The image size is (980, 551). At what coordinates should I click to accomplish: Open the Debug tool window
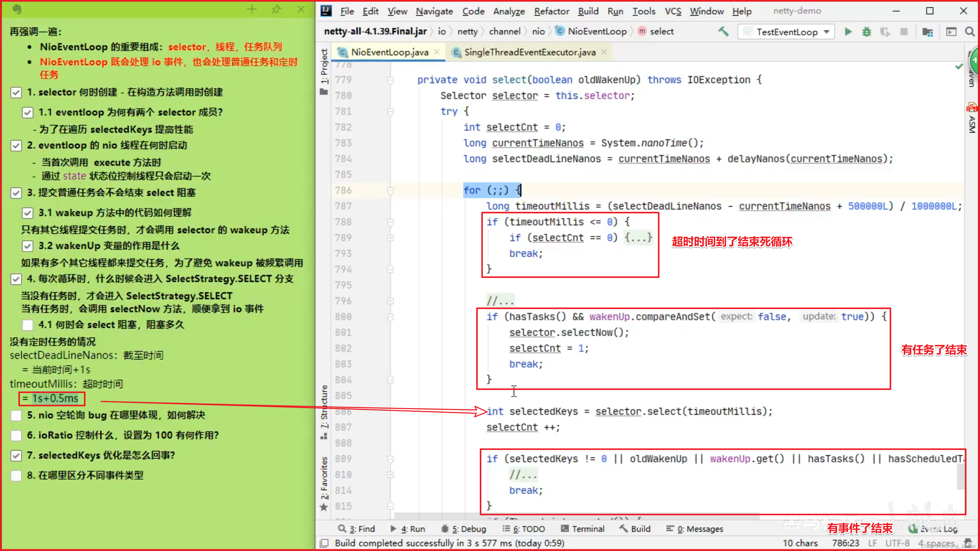click(463, 529)
